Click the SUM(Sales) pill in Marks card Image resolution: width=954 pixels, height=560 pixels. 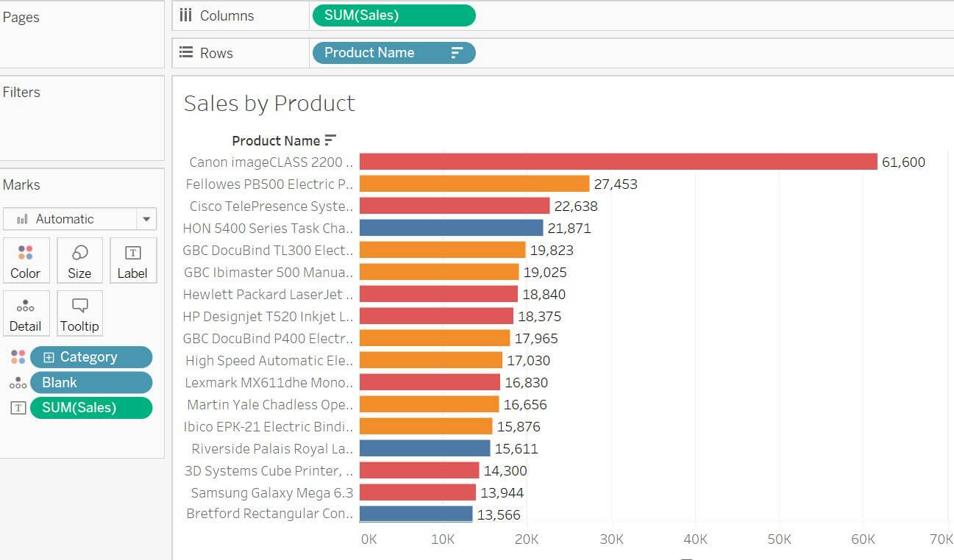(x=91, y=408)
